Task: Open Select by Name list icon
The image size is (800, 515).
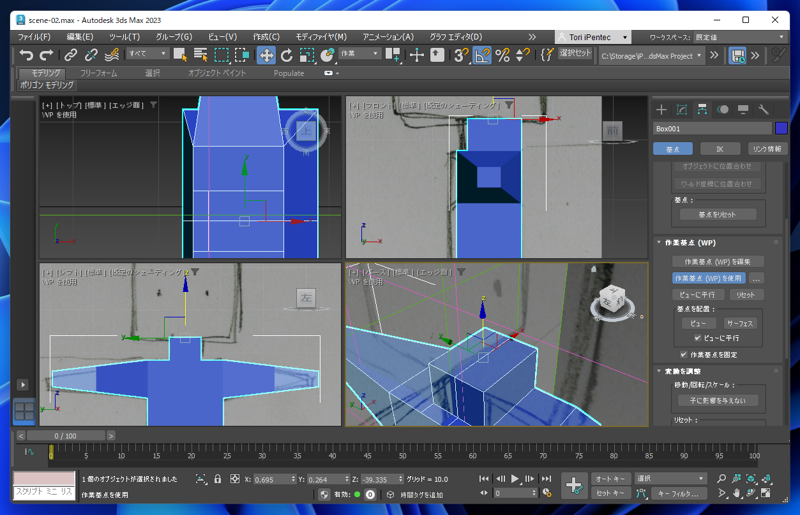Action: (201, 55)
